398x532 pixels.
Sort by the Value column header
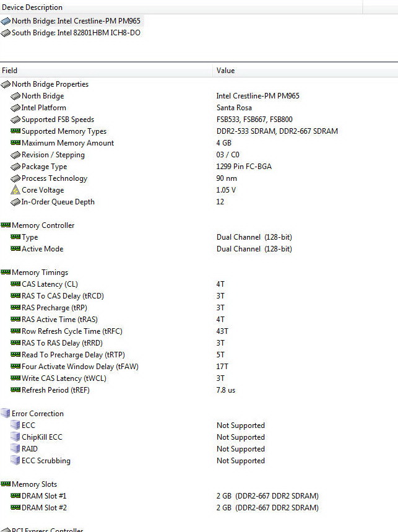[226, 71]
